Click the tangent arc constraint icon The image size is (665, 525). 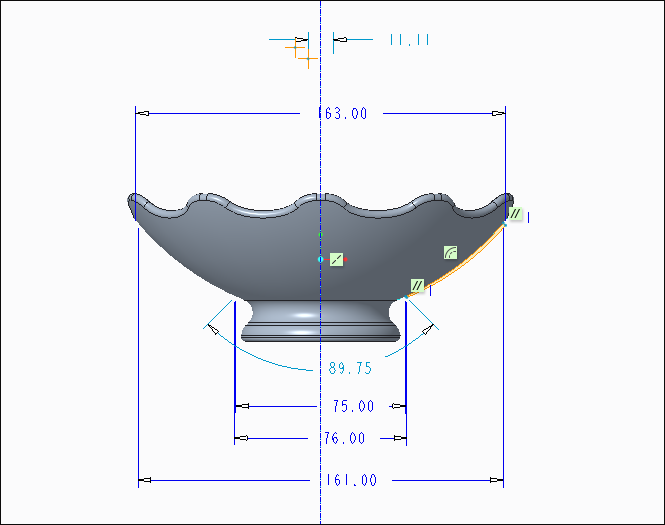pyautogui.click(x=450, y=252)
